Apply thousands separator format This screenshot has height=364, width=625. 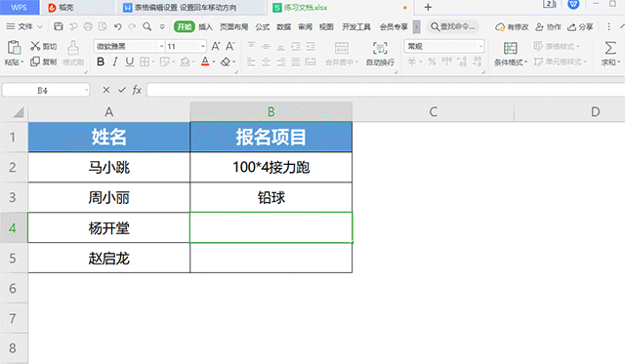pos(447,61)
